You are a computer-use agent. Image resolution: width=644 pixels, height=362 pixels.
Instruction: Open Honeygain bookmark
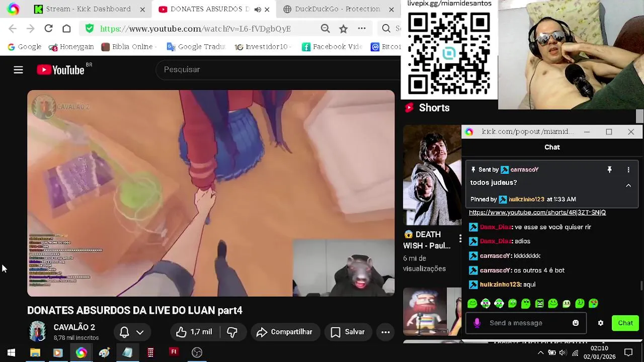71,47
